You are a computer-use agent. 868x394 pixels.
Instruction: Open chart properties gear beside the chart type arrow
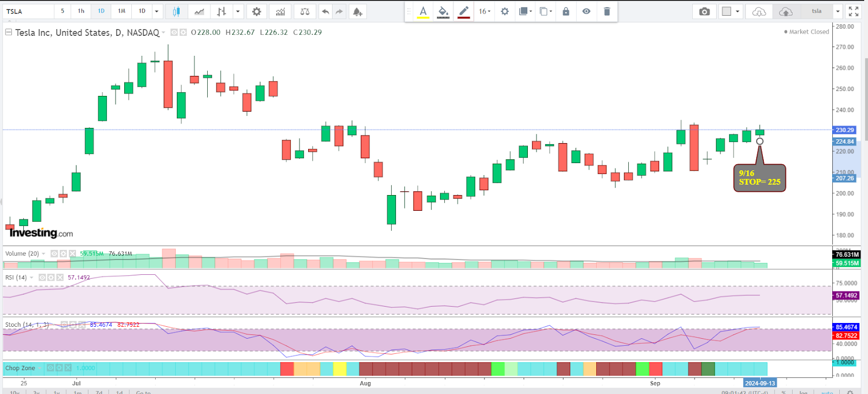[x=257, y=11]
